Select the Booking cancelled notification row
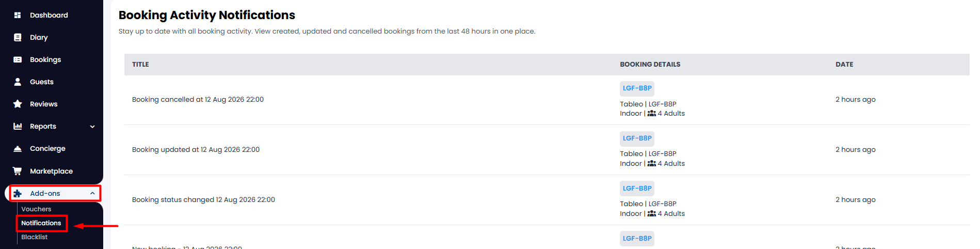The height and width of the screenshot is (249, 980). click(547, 100)
